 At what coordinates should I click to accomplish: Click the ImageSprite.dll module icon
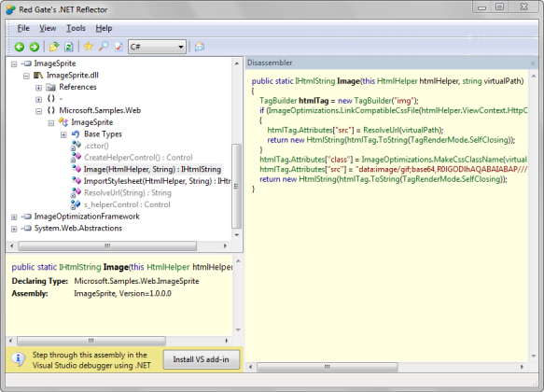tap(38, 76)
